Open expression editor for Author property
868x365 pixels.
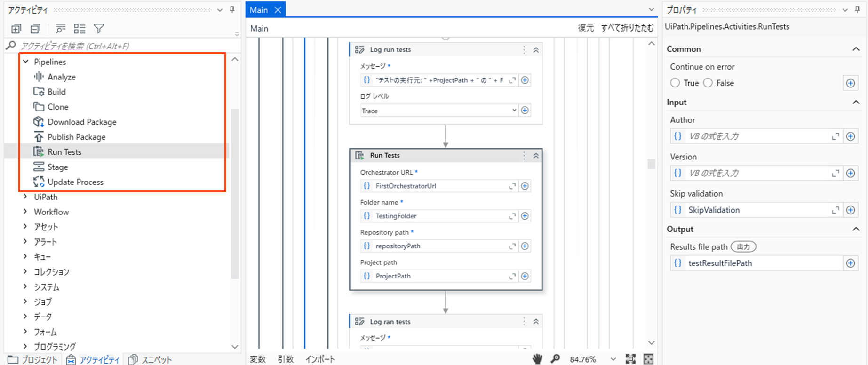pos(836,136)
